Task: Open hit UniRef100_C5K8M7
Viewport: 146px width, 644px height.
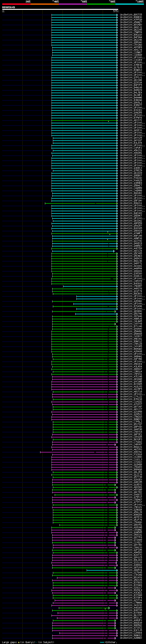Action: [x=131, y=286]
